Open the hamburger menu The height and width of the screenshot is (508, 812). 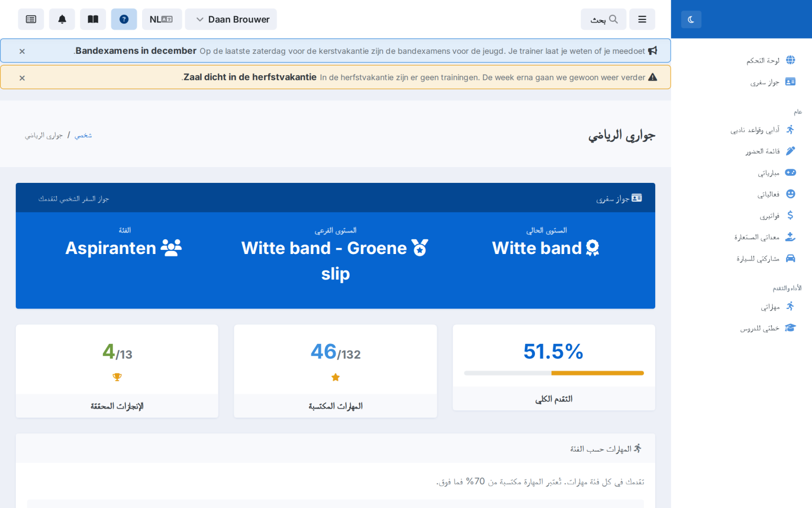click(x=642, y=19)
